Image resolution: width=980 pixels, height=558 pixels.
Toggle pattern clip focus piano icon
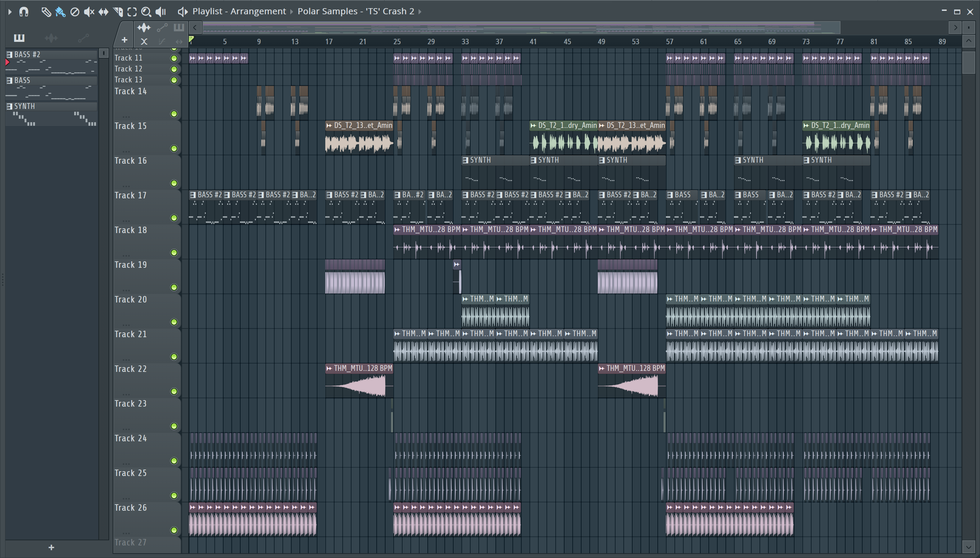179,27
